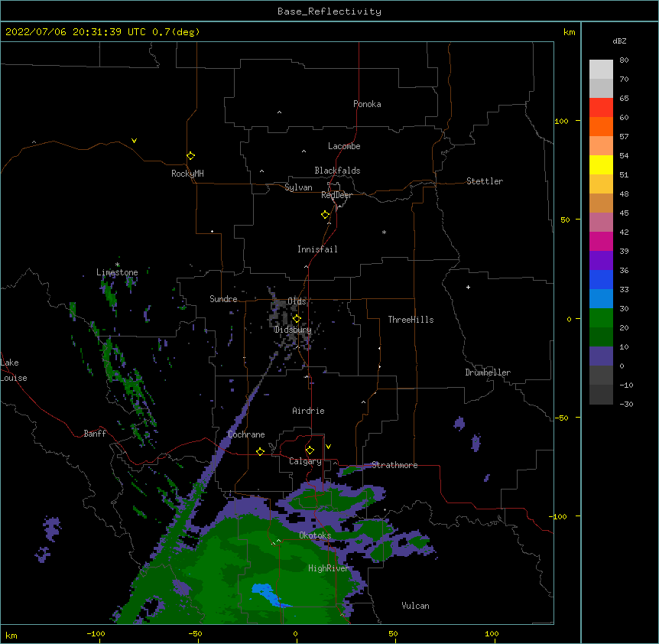Select the slate purple 0-10 dBZ legend swatch

[601, 356]
